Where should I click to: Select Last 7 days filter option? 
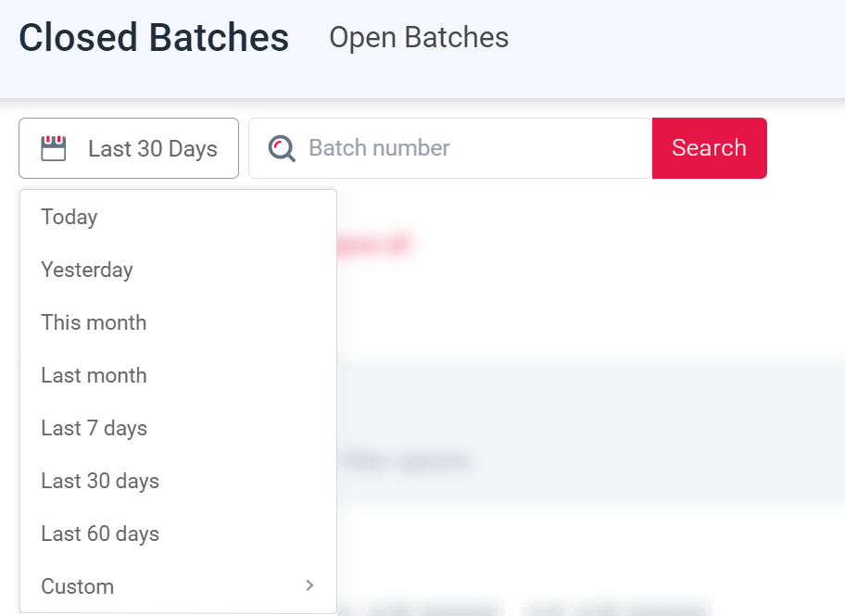point(94,428)
